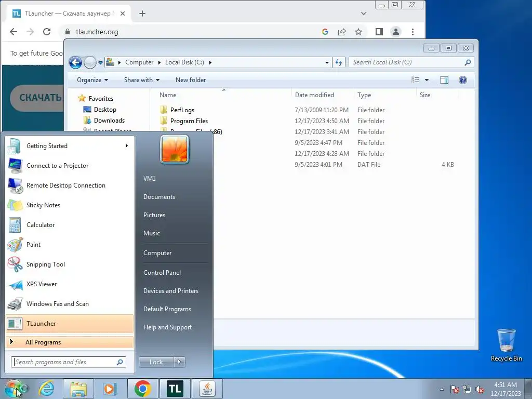
Task: Open Devices and Printers
Action: click(170, 291)
